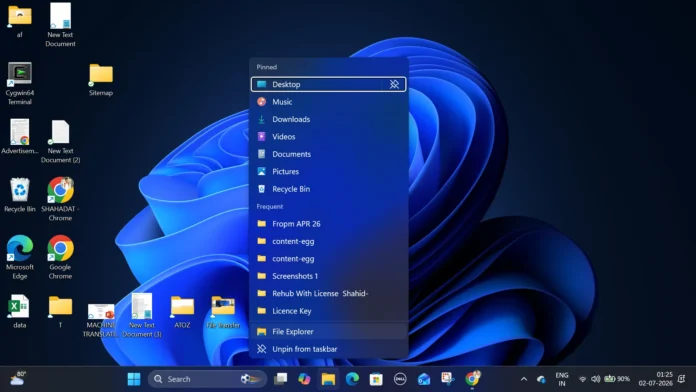Switch to Chrome on the taskbar
Image resolution: width=696 pixels, height=392 pixels.
coord(472,379)
